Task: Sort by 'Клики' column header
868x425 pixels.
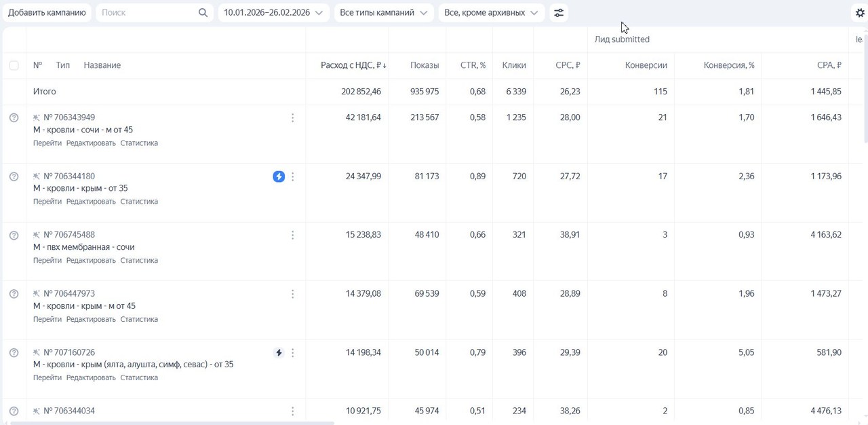Action: (x=514, y=65)
